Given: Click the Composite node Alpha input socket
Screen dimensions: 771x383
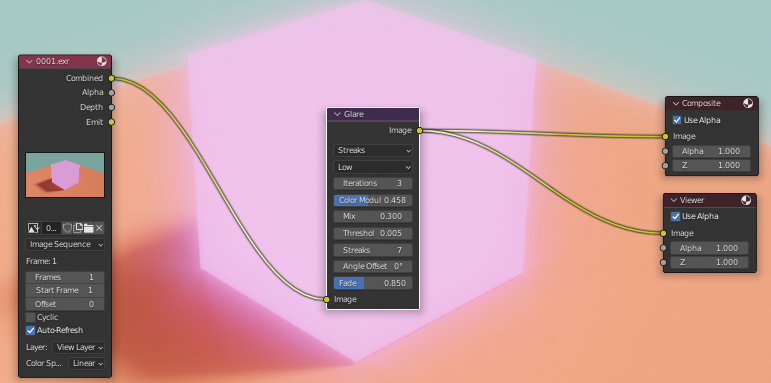Looking at the screenshot, I should 665,151.
